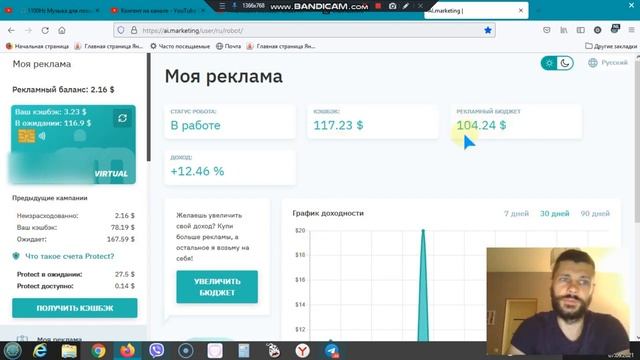Click the Protect доступно row

pyautogui.click(x=76, y=286)
